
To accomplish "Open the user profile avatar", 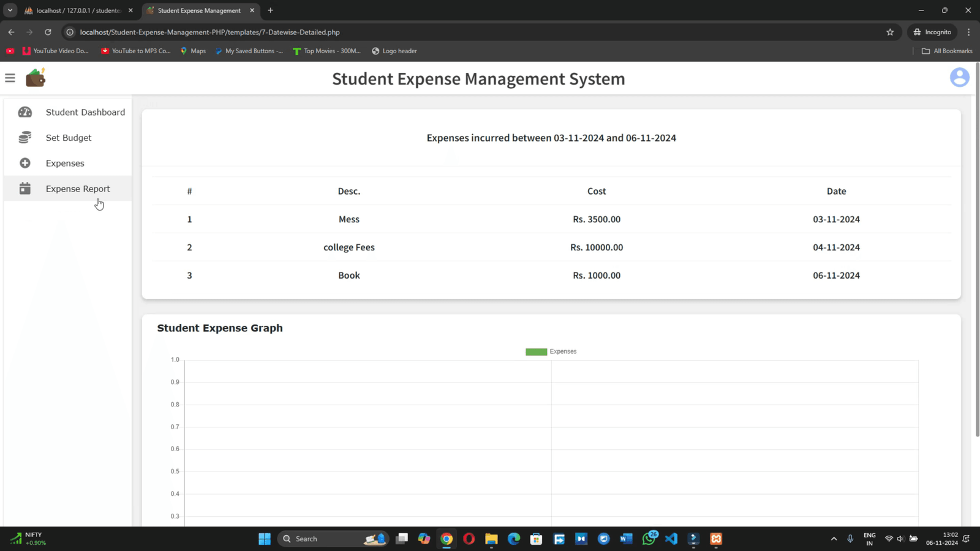I will [x=959, y=78].
